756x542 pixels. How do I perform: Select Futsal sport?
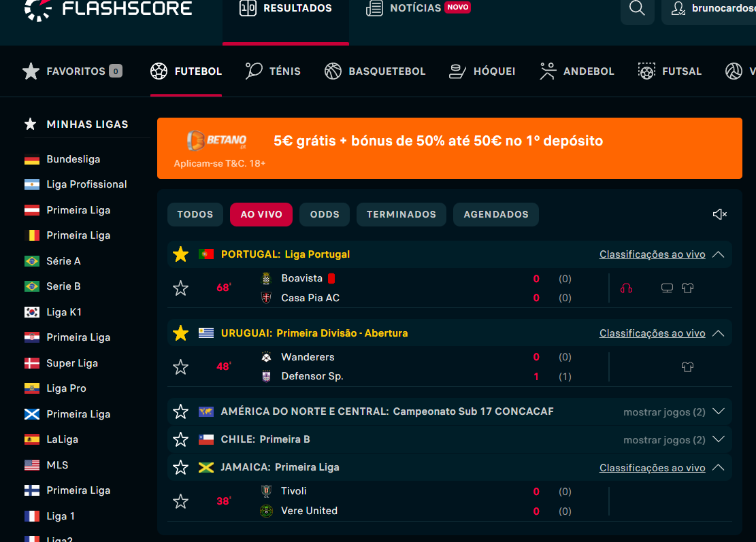pyautogui.click(x=669, y=71)
